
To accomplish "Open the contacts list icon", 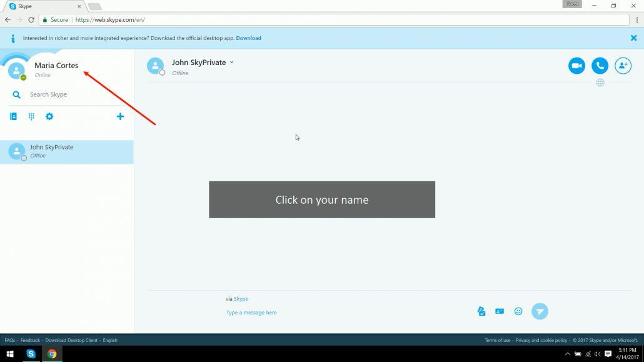I will [13, 116].
